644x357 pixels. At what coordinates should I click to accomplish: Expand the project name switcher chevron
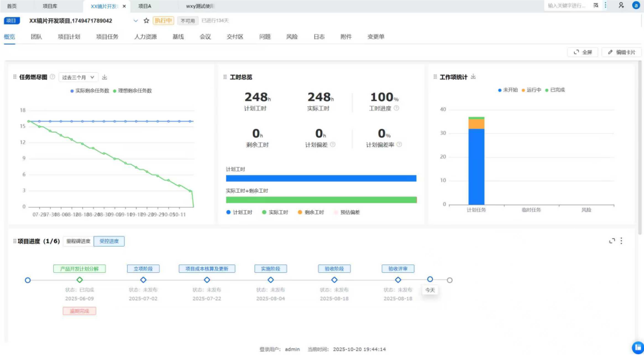coord(135,20)
